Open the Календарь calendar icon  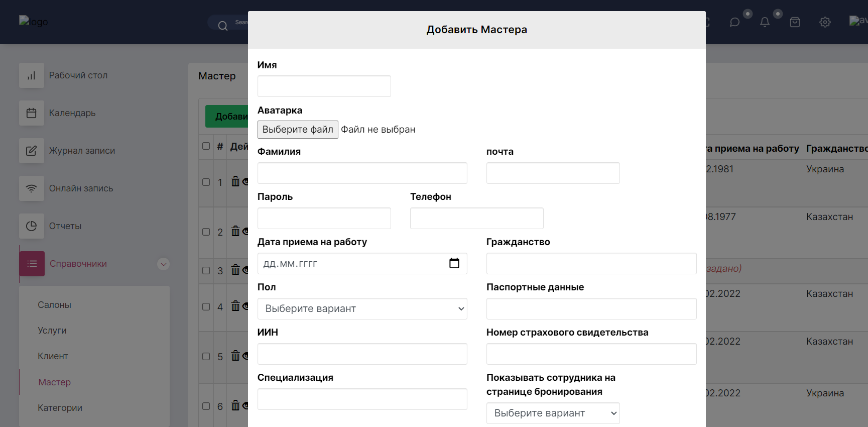pos(32,113)
